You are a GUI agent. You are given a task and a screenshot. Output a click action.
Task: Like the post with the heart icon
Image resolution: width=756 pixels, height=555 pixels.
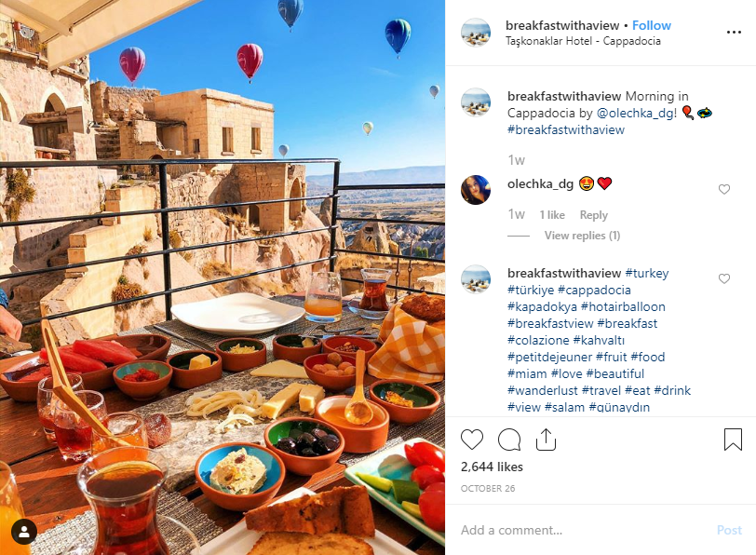(472, 440)
